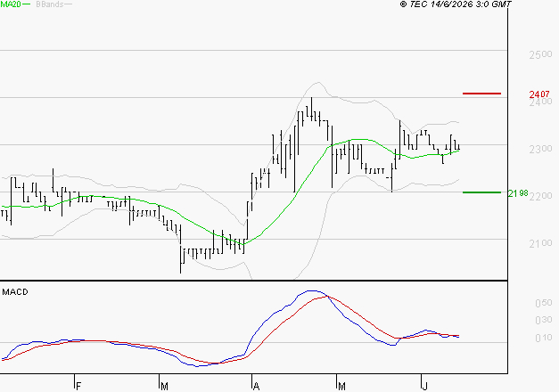
Task: Click the red resistance level line
Action: point(481,94)
